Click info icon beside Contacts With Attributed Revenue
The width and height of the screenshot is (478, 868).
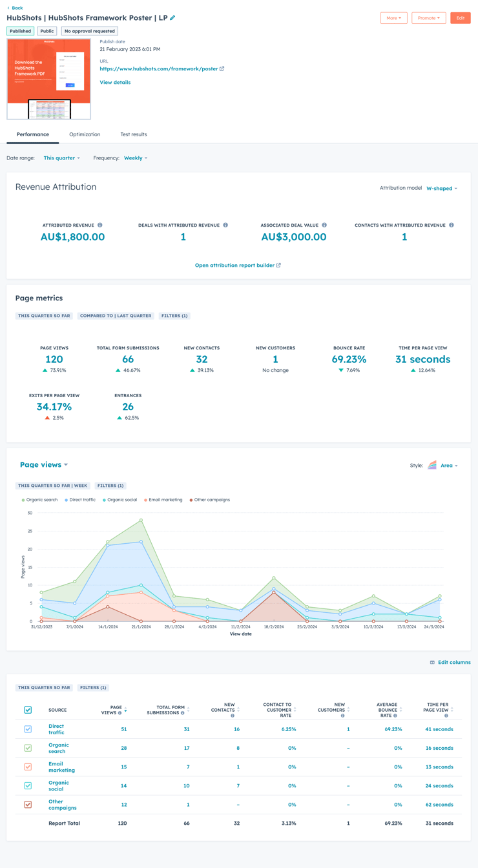tap(452, 225)
